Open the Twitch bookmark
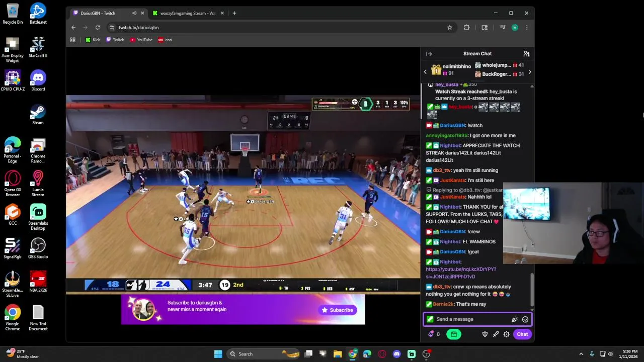Viewport: 644px width, 362px height. tap(115, 40)
